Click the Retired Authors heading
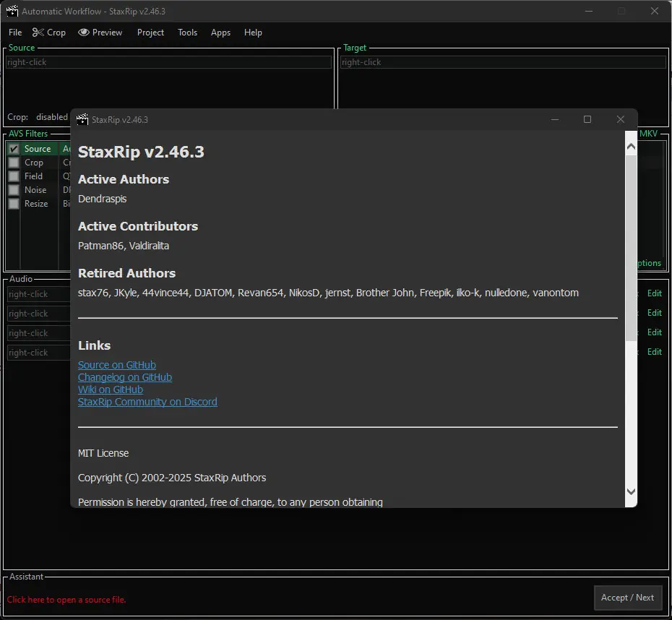The width and height of the screenshot is (672, 620). pyautogui.click(x=127, y=273)
